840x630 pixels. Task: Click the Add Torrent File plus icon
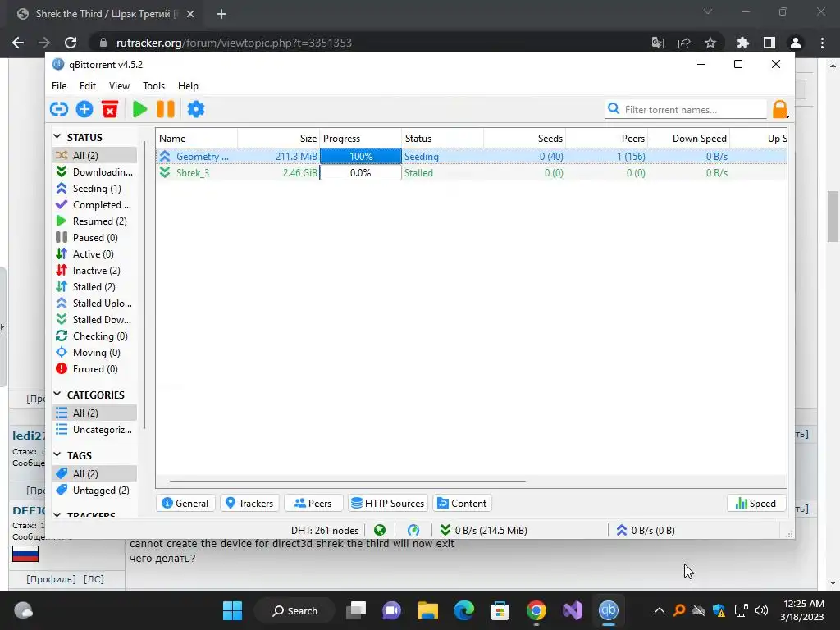(x=84, y=109)
